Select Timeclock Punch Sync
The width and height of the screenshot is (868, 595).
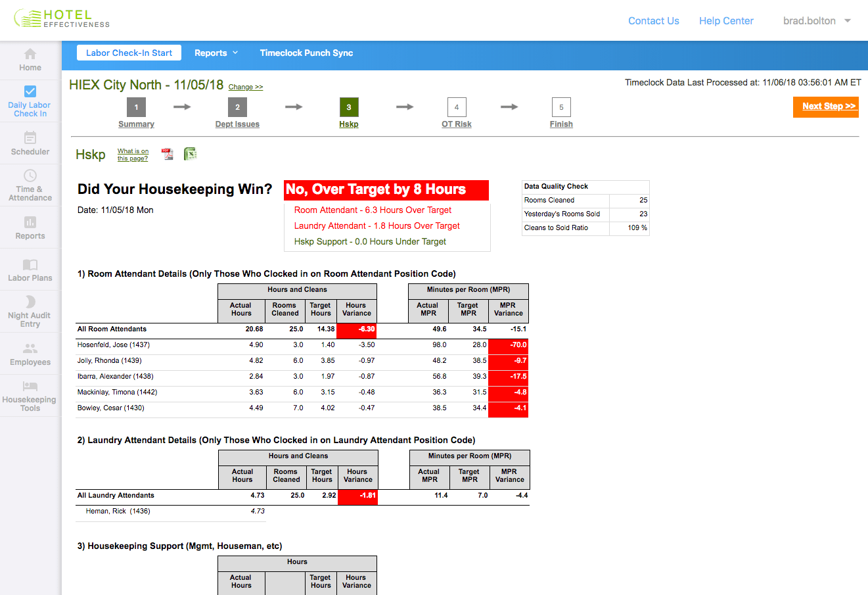[306, 53]
